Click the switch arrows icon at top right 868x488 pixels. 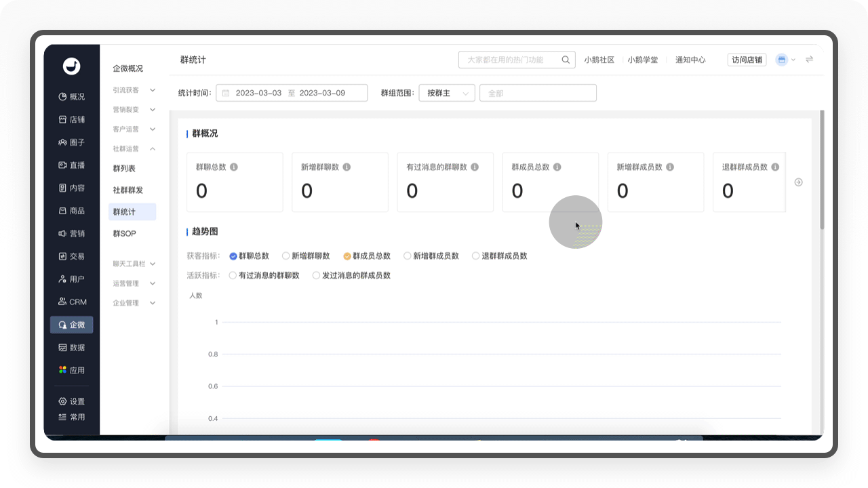tap(809, 60)
